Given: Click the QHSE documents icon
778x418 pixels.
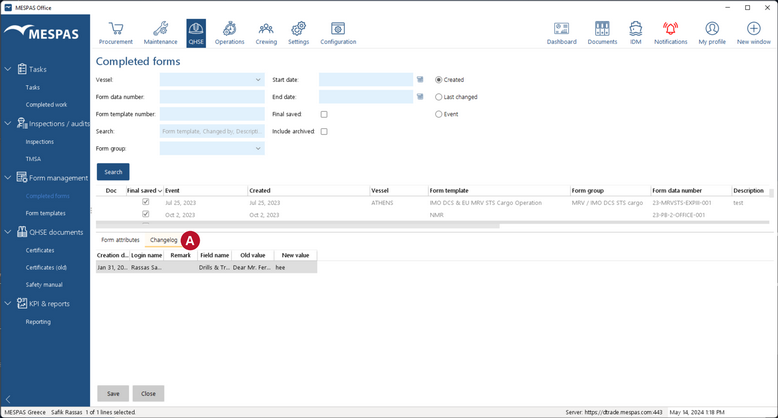Looking at the screenshot, I should 22,231.
